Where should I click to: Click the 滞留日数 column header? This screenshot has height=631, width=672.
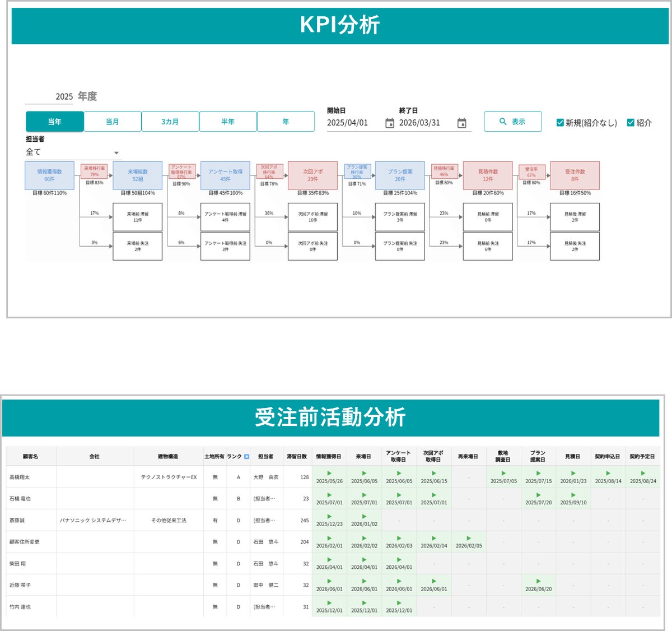pos(297,457)
